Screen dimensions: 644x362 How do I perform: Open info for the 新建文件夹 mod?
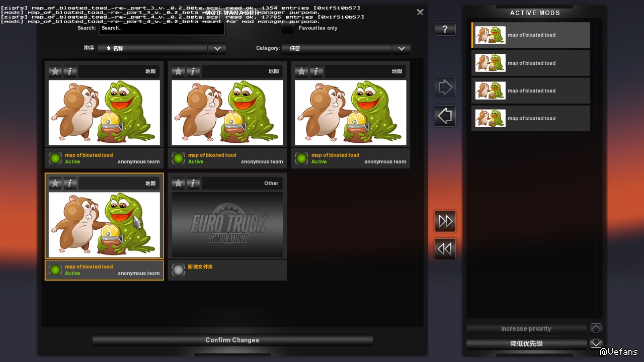click(x=193, y=184)
